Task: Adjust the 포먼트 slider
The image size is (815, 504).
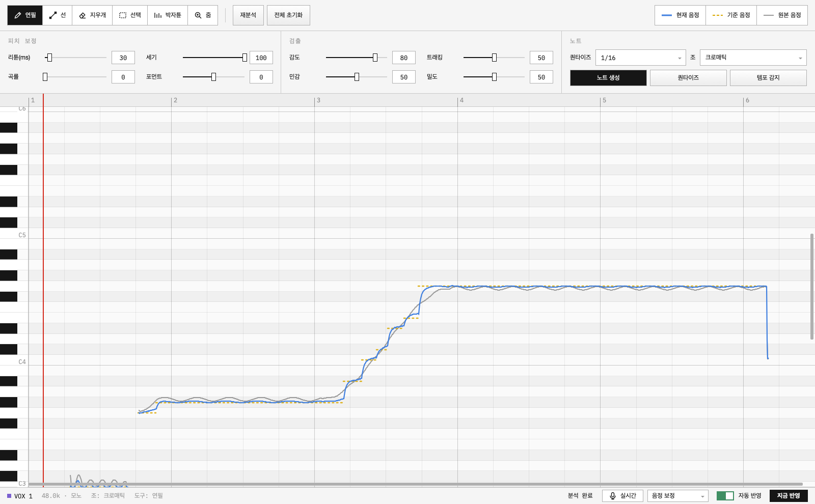Action: 214,77
